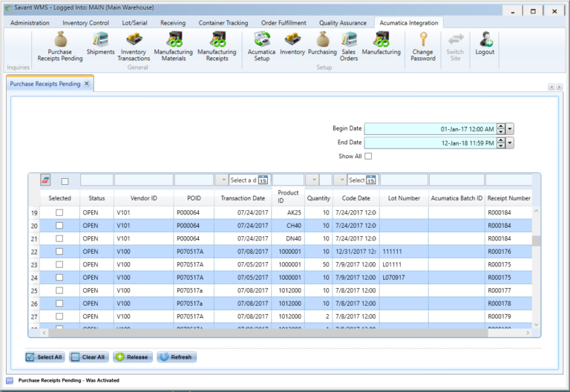The width and height of the screenshot is (570, 392).
Task: Sort by the Receipt Number column header
Action: tap(509, 198)
